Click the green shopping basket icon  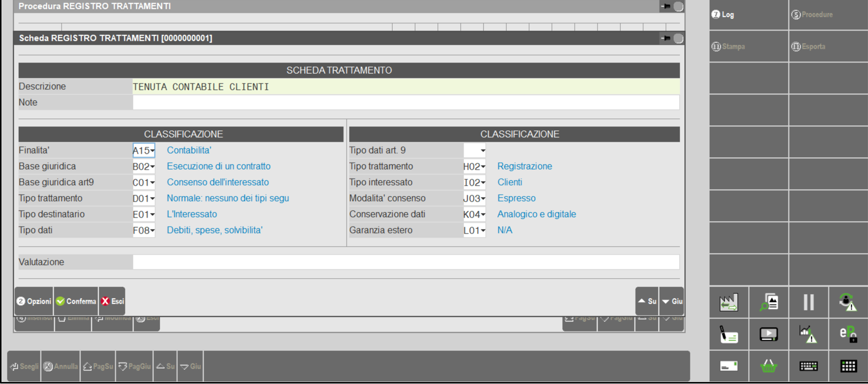769,366
